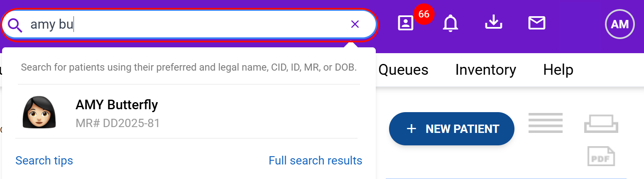644x179 pixels.
Task: Open the AM user profile avatar
Action: 620,24
